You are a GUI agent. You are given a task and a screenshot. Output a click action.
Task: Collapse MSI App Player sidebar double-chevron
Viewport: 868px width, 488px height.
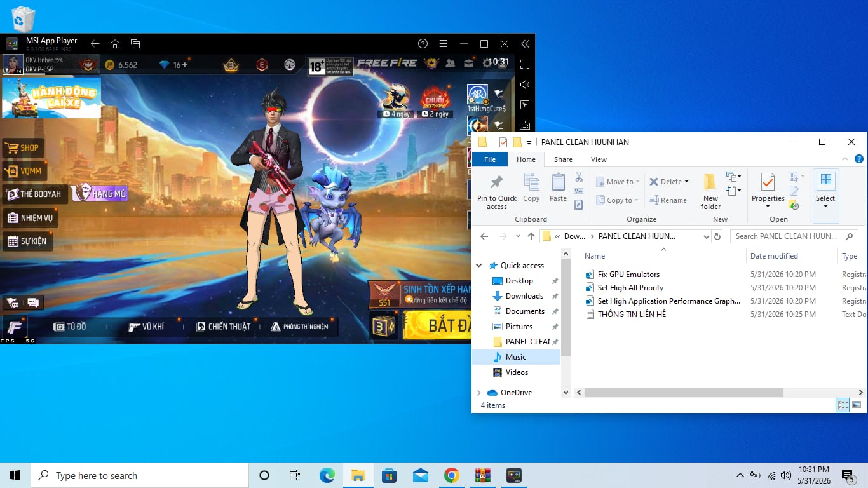pyautogui.click(x=525, y=44)
